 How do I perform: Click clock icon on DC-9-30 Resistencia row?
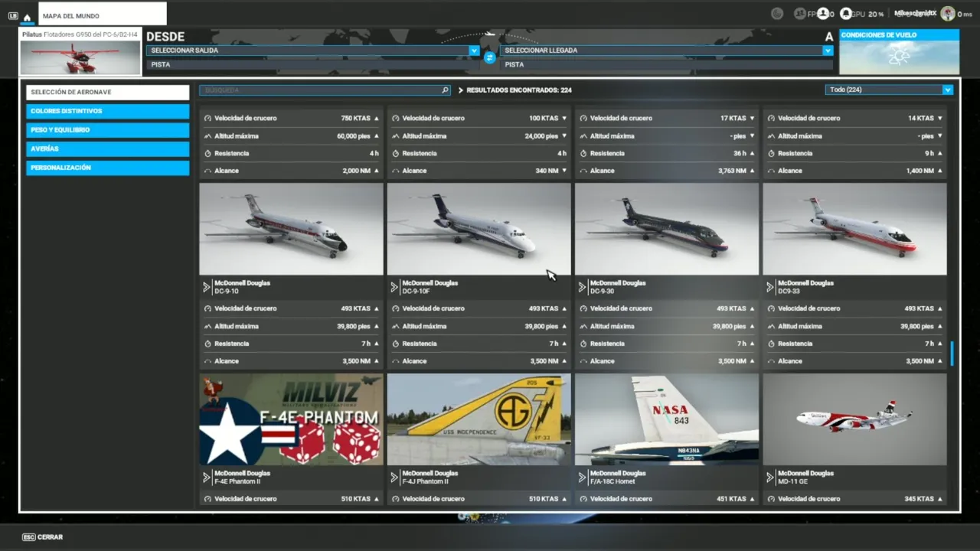pyautogui.click(x=583, y=344)
